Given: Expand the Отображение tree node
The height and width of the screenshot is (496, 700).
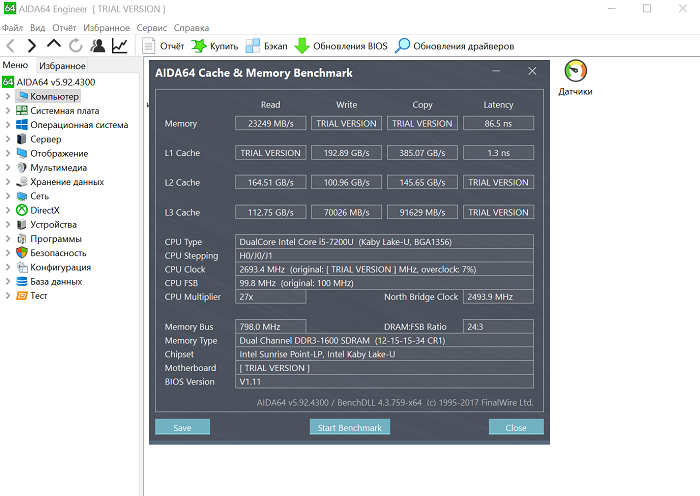Looking at the screenshot, I should tap(8, 153).
